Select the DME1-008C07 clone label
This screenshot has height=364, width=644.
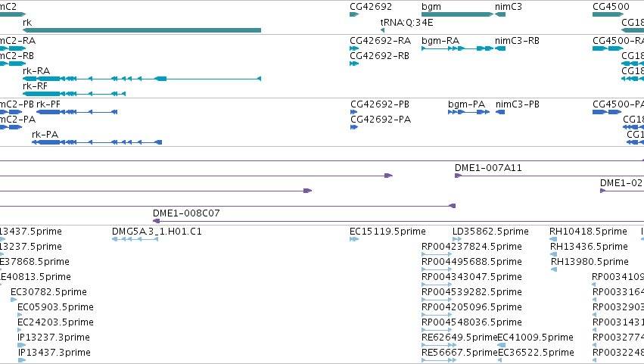click(186, 213)
